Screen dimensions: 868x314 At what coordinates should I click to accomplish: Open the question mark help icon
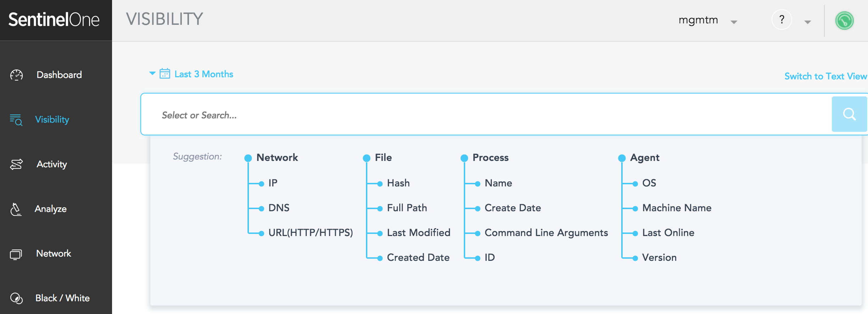pyautogui.click(x=781, y=20)
